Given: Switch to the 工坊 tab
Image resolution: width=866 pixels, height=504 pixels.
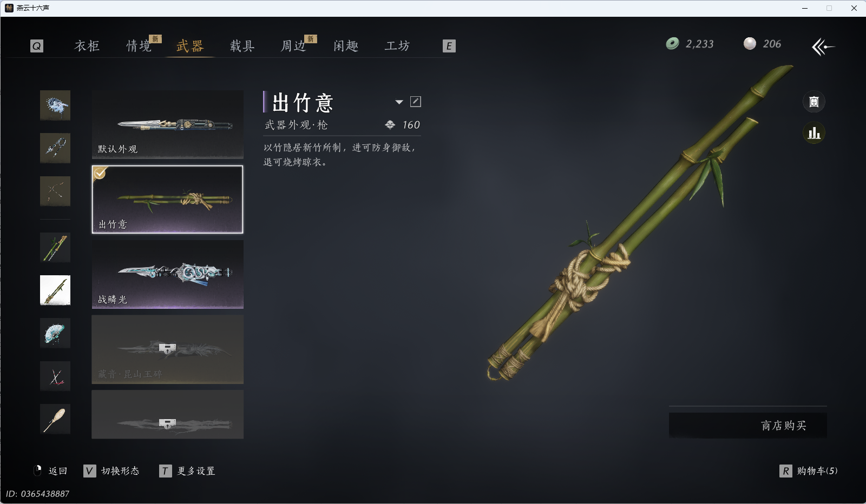Looking at the screenshot, I should pyautogui.click(x=397, y=46).
